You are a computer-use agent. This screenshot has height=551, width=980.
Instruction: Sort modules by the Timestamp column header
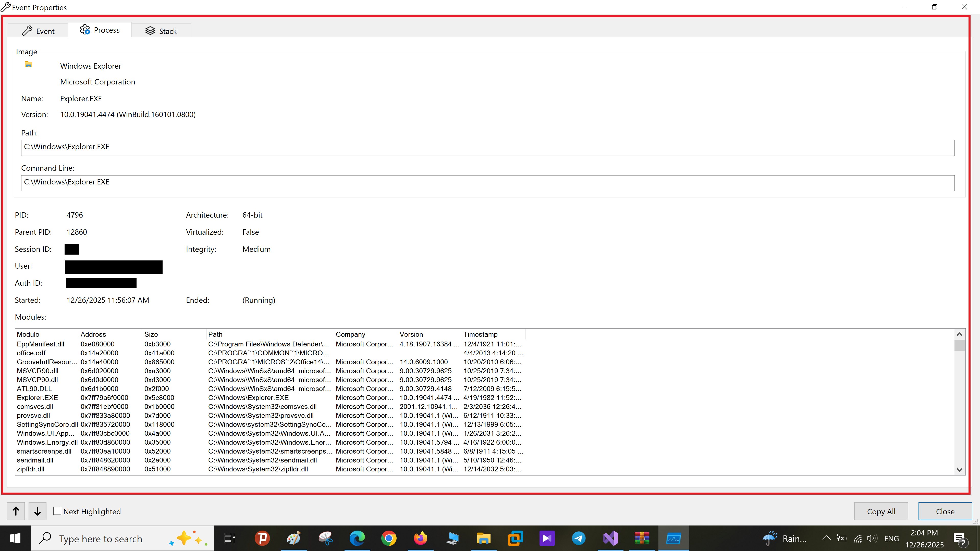pos(480,334)
